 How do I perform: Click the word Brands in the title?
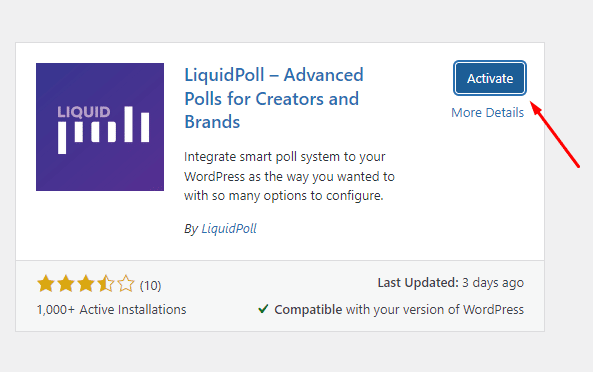click(212, 122)
